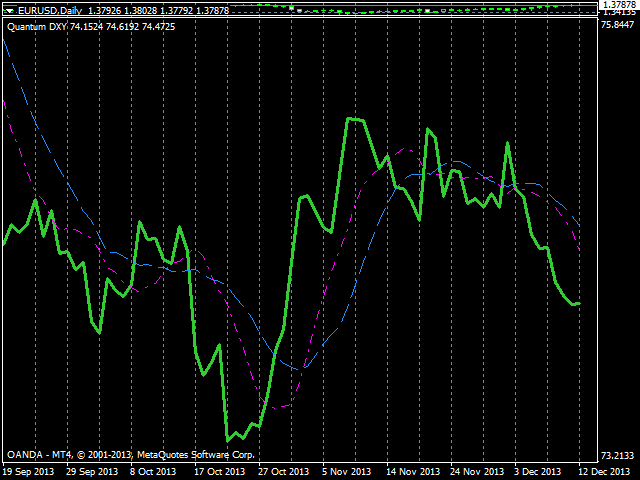Viewport: 640px width, 480px height.
Task: Click the 12 Dec 2013 date label
Action: click(605, 471)
